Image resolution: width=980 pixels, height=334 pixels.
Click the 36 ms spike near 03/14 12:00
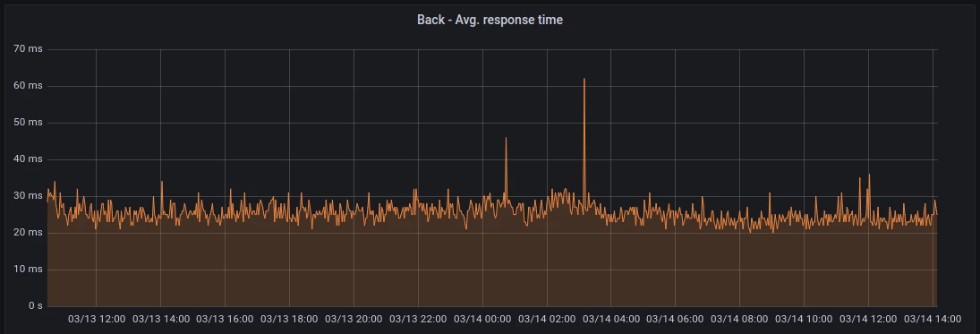point(869,175)
